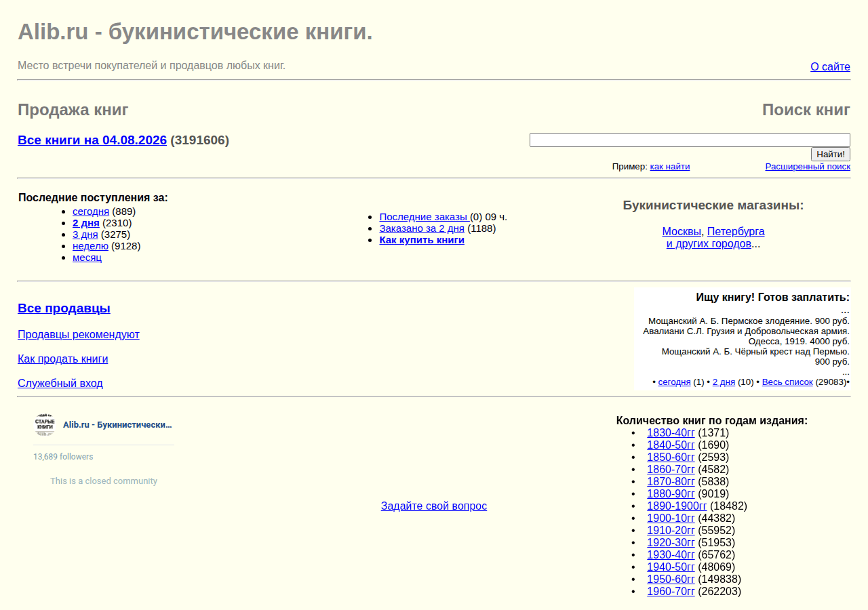Open '2 дня' arrivals link with 2310 books
This screenshot has width=868, height=610.
pos(86,223)
